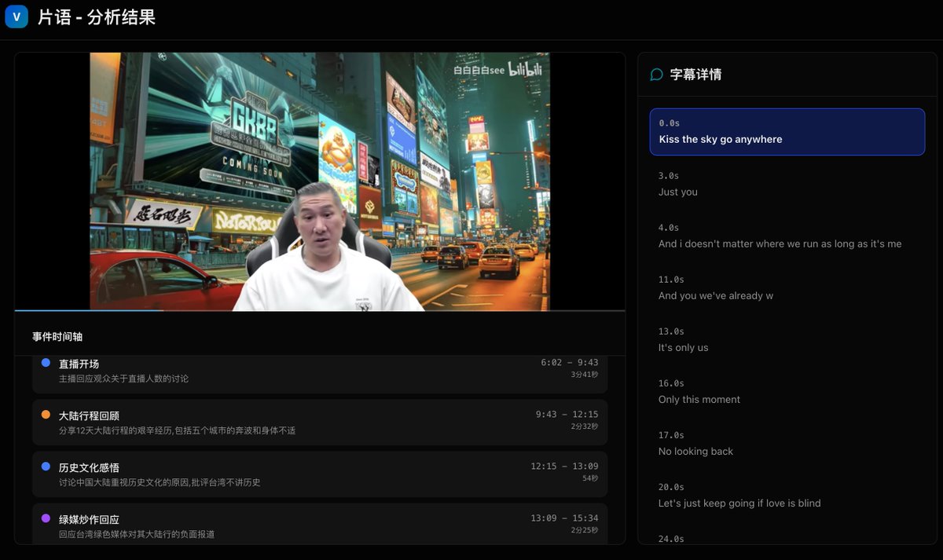Click the 字幕详情 panel heading

tap(695, 75)
